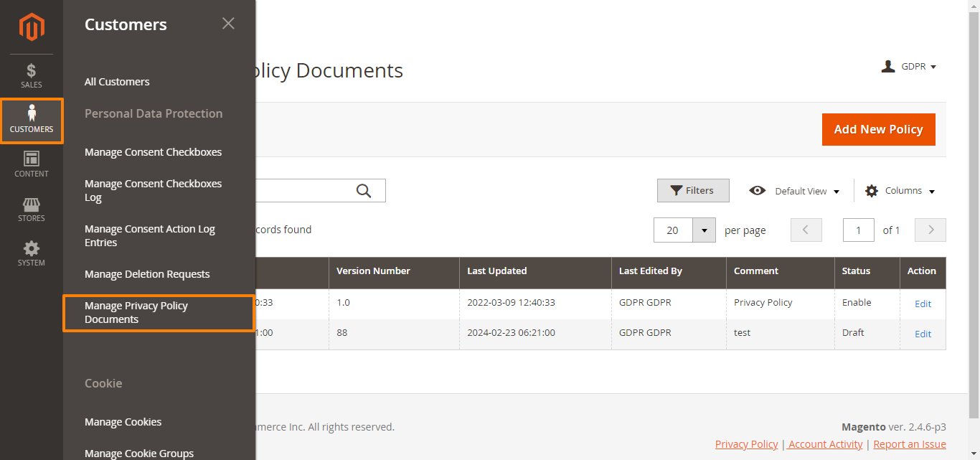Click the 'Privacy Policy' comment cell
980x460 pixels.
click(x=781, y=303)
